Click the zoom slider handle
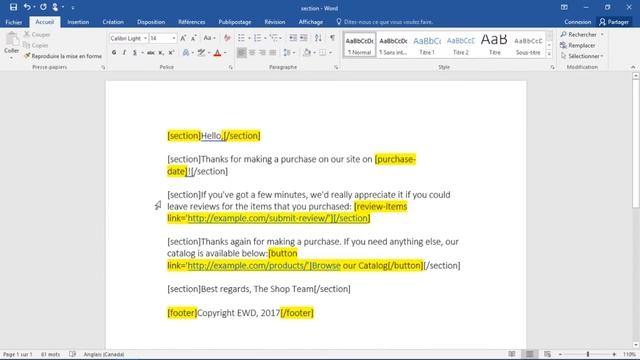Screen dimensions: 640x360 [x=588, y=354]
